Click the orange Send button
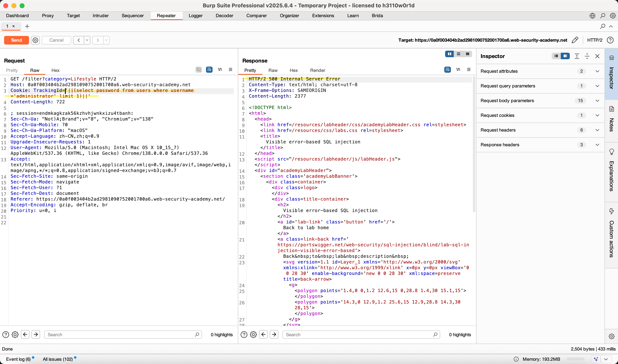This screenshot has height=364, width=618. coord(16,40)
